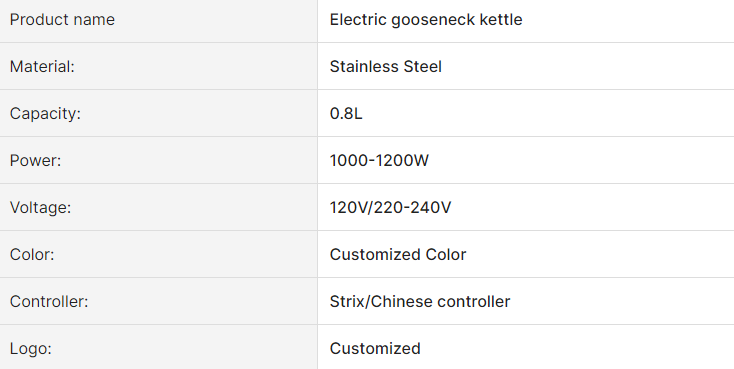Click the word Strix in controller row
Image resolution: width=734 pixels, height=369 pixels.
click(x=345, y=302)
